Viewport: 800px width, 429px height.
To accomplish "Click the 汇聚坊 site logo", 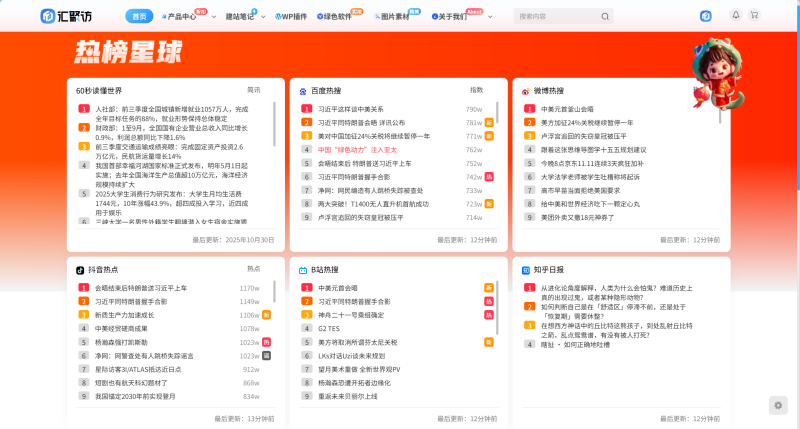I will pos(66,16).
